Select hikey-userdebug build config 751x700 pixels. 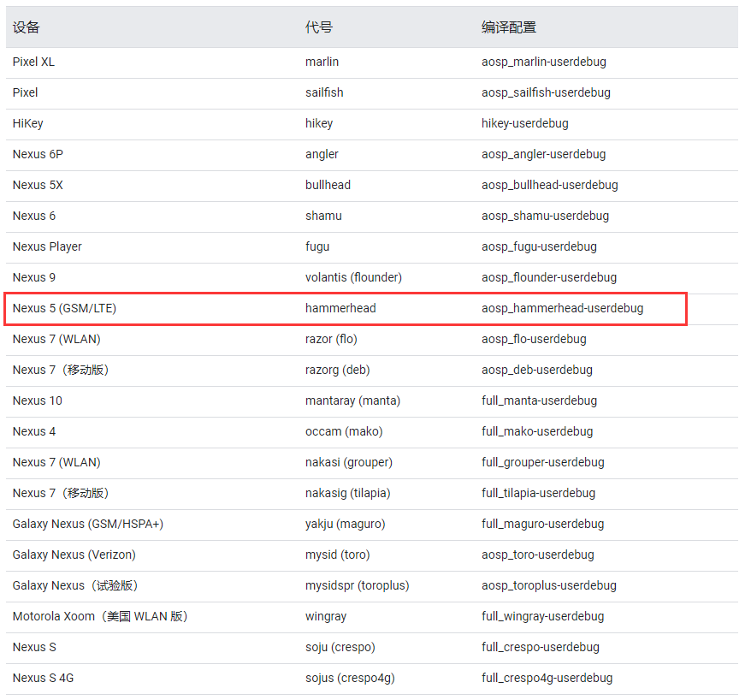pos(525,123)
